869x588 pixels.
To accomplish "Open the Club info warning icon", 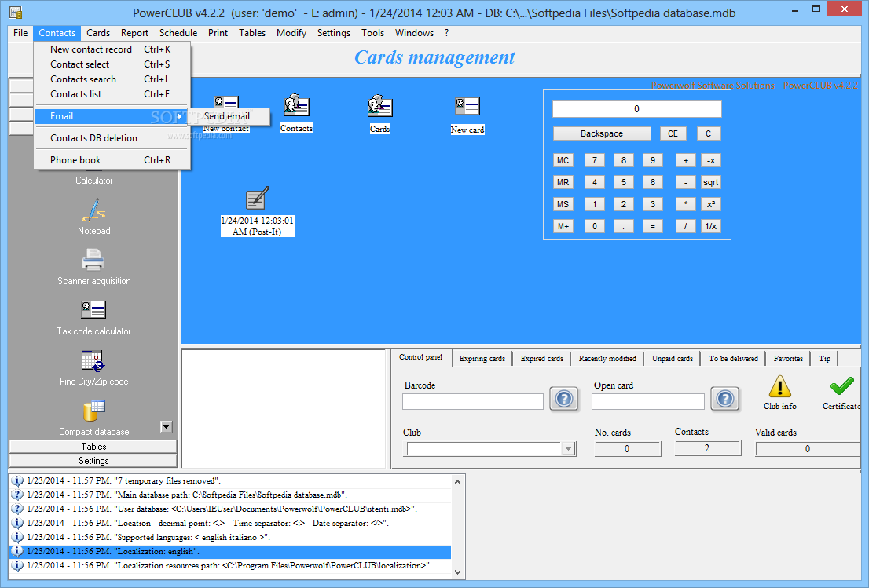I will tap(779, 386).
